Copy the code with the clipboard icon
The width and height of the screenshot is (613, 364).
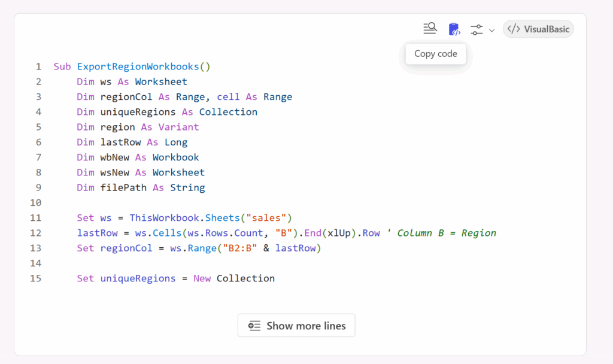(454, 29)
